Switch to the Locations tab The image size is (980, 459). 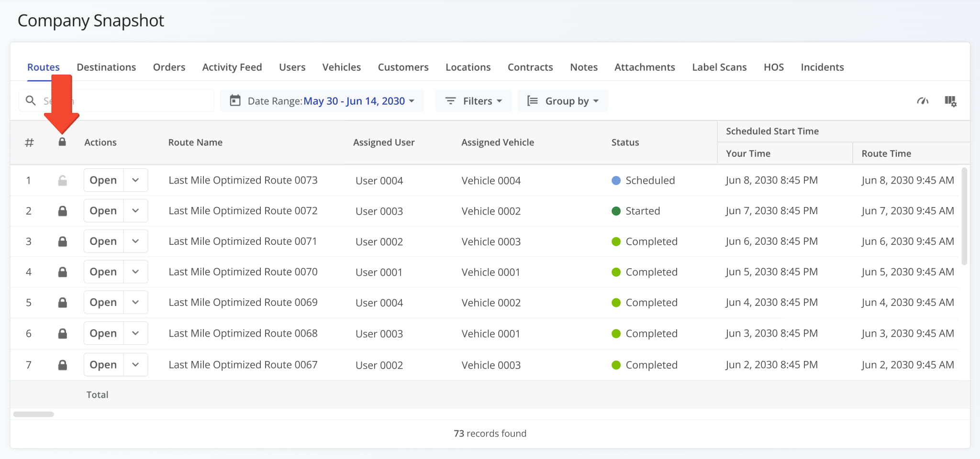[468, 67]
